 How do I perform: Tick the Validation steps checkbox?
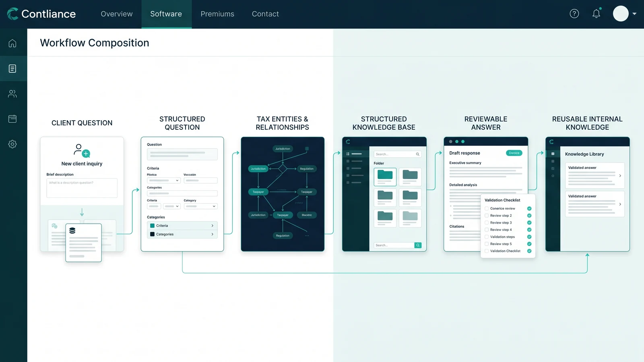[487, 237]
